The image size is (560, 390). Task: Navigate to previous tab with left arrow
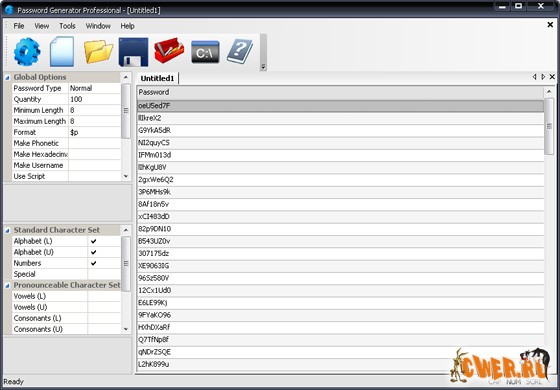point(535,77)
